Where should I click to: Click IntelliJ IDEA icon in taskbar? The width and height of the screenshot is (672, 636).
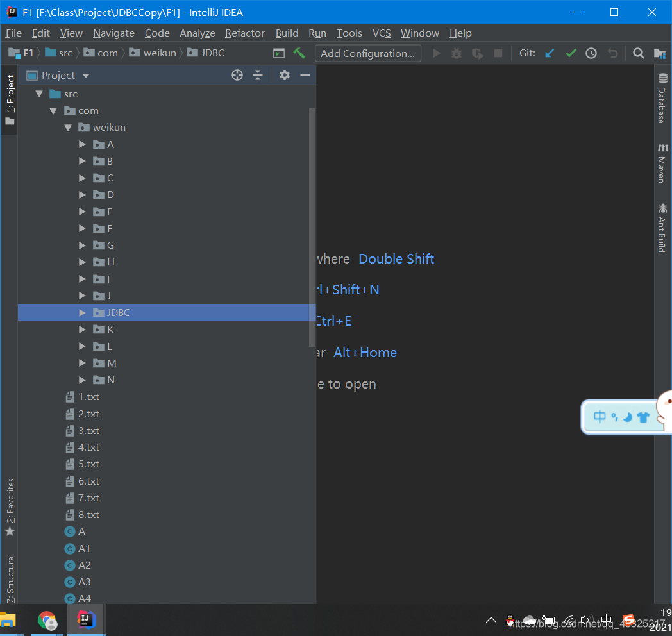[x=86, y=620]
